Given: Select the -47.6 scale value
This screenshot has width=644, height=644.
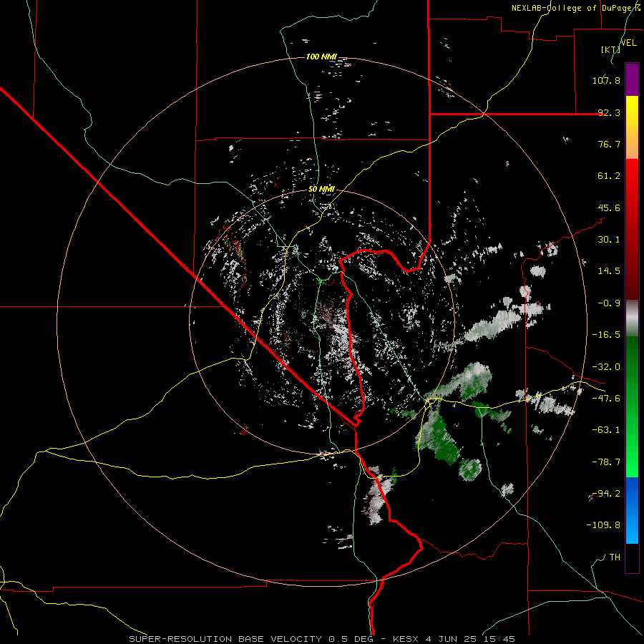Looking at the screenshot, I should click(606, 399).
